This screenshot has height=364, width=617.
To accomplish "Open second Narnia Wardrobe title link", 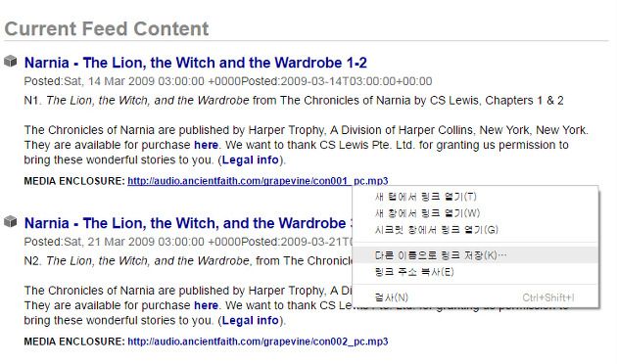I will [x=188, y=223].
